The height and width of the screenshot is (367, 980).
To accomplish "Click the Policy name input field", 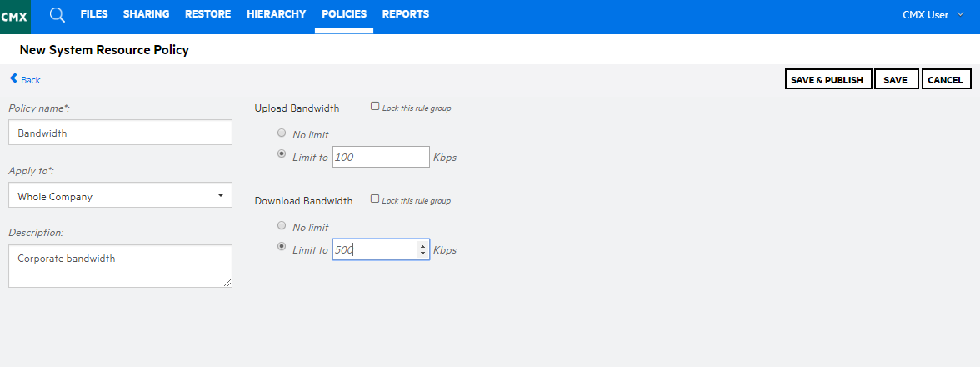I will (x=120, y=133).
